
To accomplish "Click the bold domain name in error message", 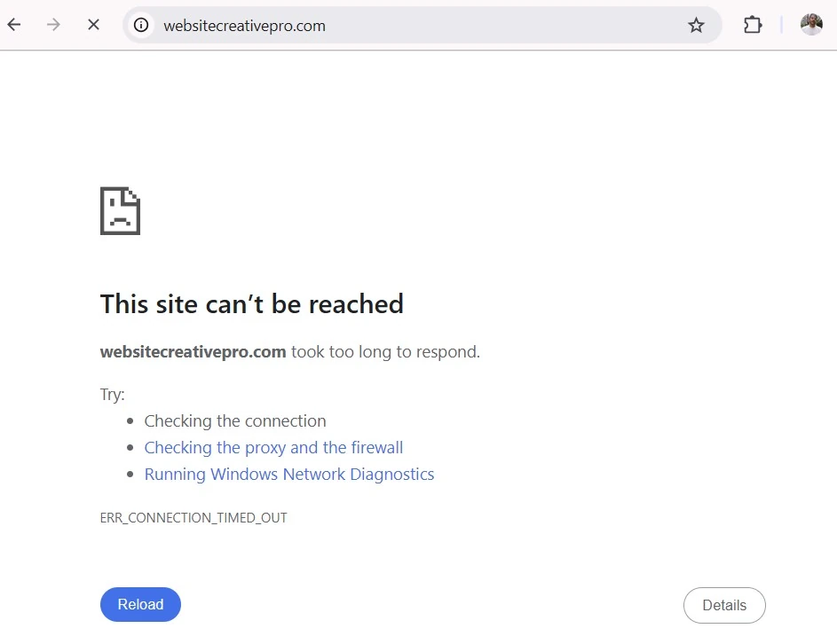I will (193, 352).
